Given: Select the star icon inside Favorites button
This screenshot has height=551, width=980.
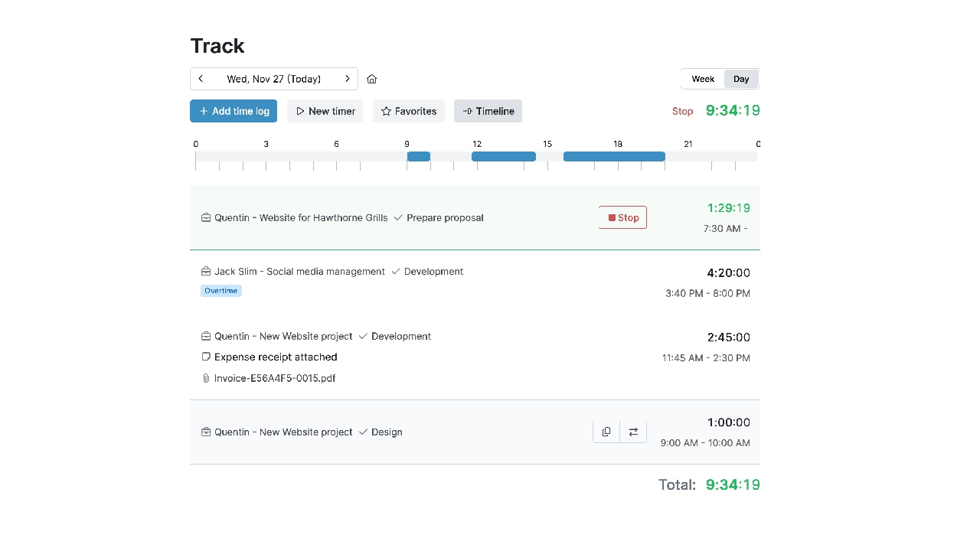Looking at the screenshot, I should tap(385, 111).
